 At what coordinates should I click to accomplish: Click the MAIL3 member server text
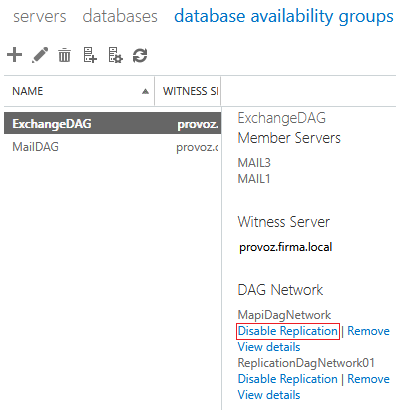254,163
